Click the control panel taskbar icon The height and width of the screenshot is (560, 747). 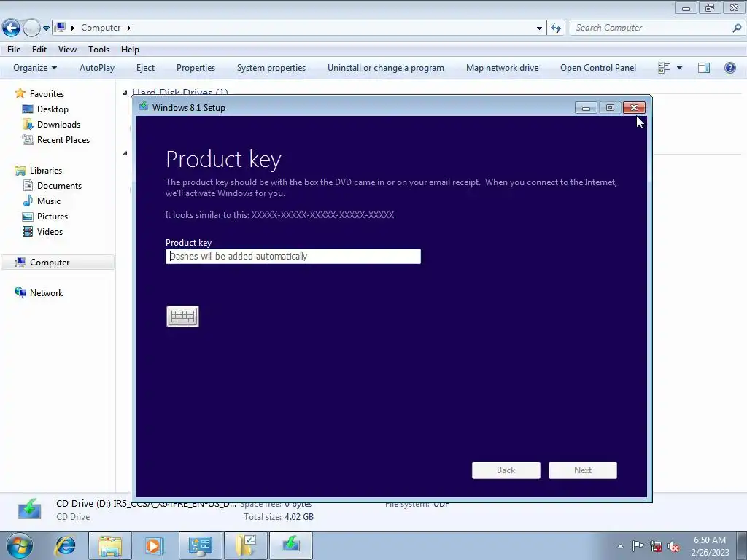tap(201, 545)
